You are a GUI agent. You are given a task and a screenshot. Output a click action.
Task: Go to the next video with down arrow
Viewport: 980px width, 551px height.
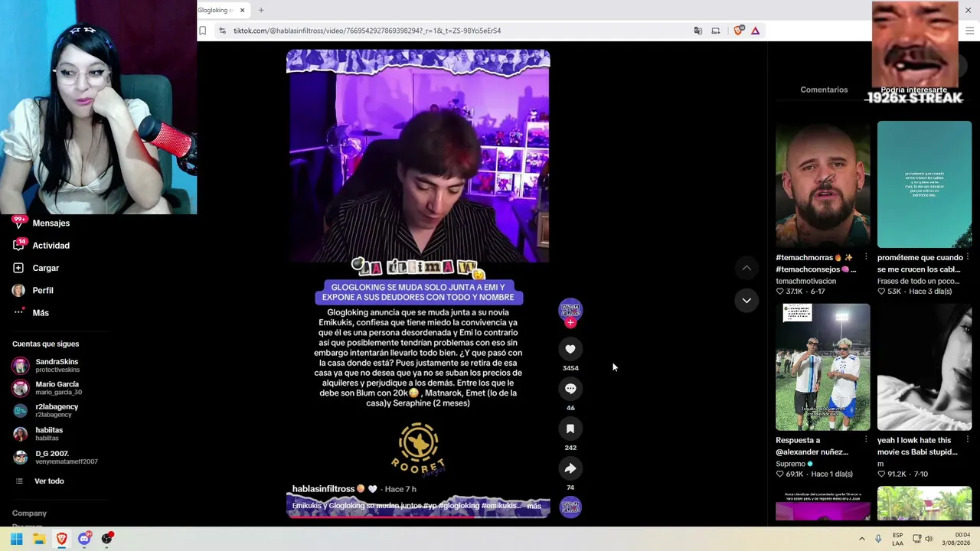746,300
